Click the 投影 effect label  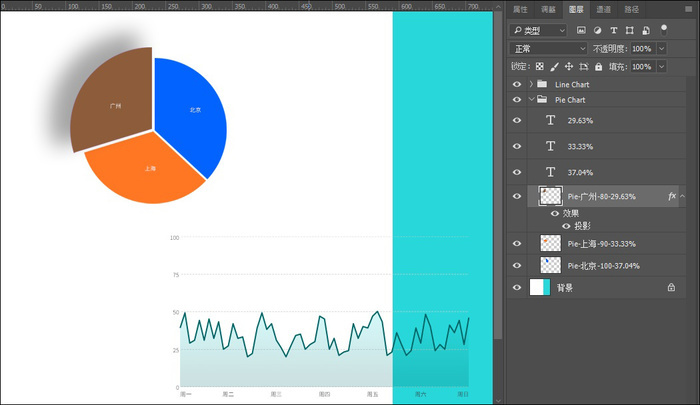(x=582, y=226)
